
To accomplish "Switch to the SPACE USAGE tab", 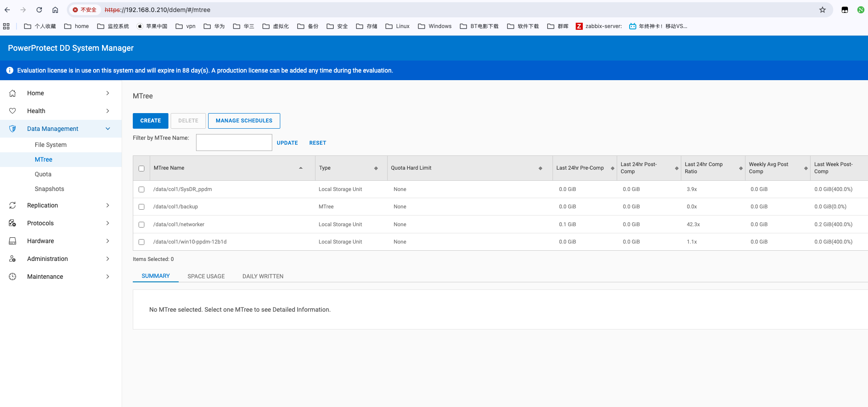I will [206, 276].
